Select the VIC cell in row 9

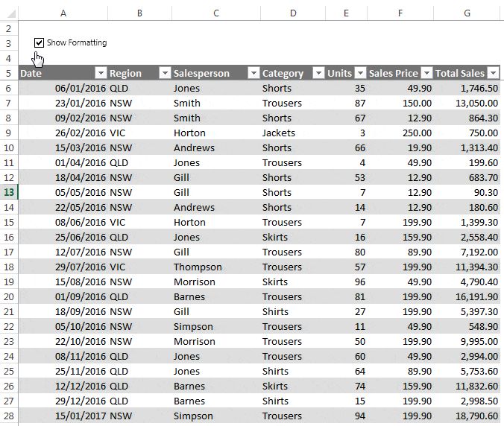click(x=139, y=133)
